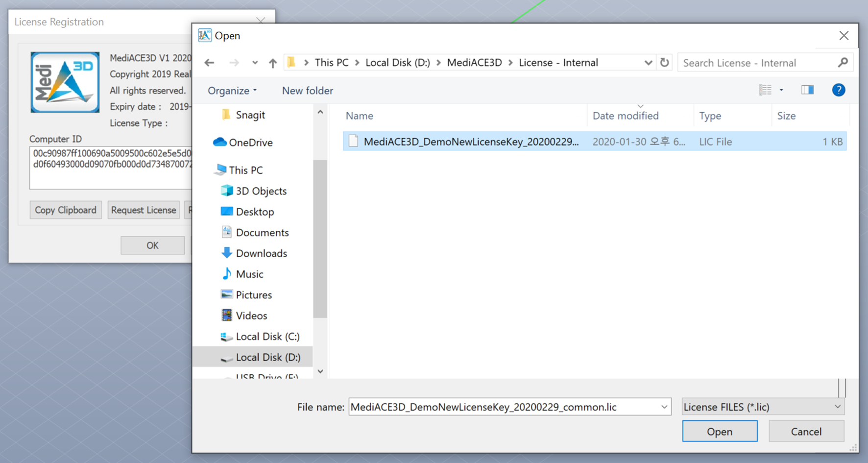Cancel the Open dialog
Image resolution: width=868 pixels, height=463 pixels.
[806, 431]
